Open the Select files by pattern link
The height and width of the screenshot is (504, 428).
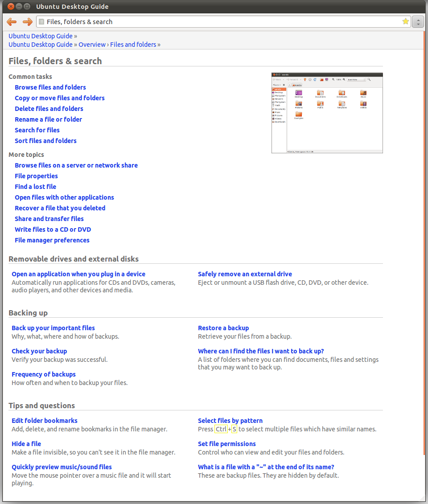click(230, 421)
